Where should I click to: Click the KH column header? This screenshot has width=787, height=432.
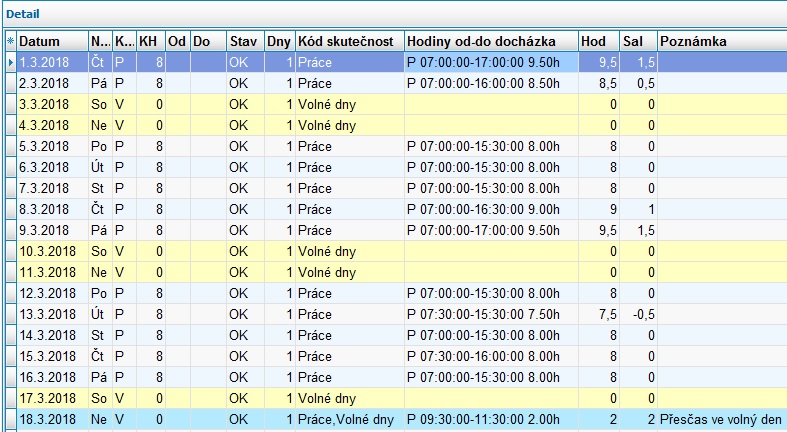(151, 41)
